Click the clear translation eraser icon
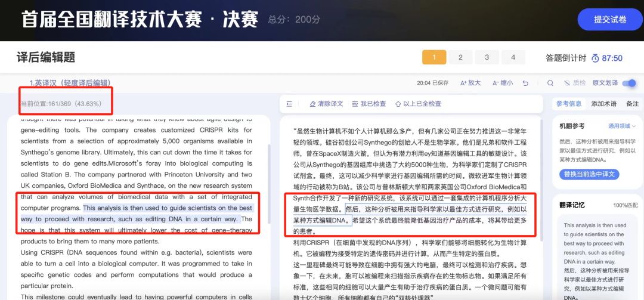The height and width of the screenshot is (300, 644). coord(312,104)
